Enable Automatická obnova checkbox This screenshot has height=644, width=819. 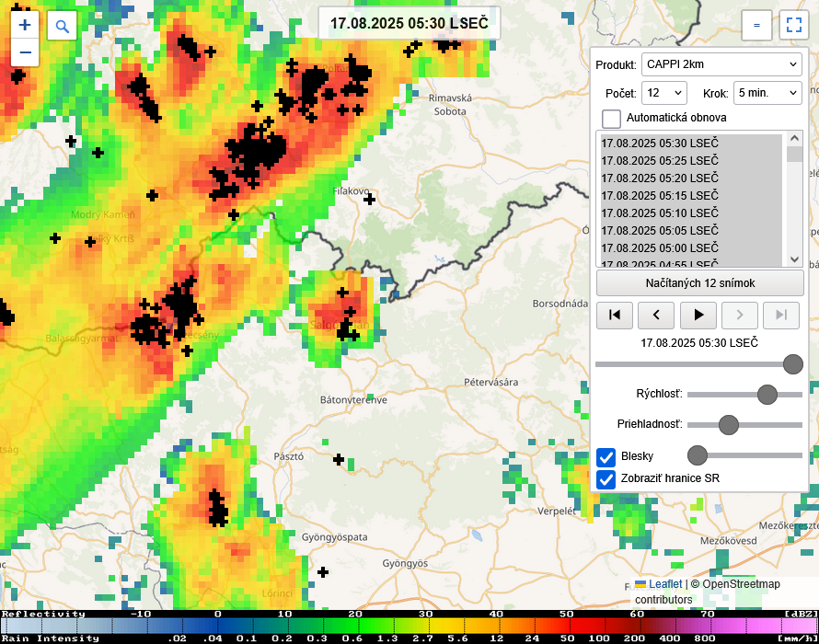[x=611, y=119]
